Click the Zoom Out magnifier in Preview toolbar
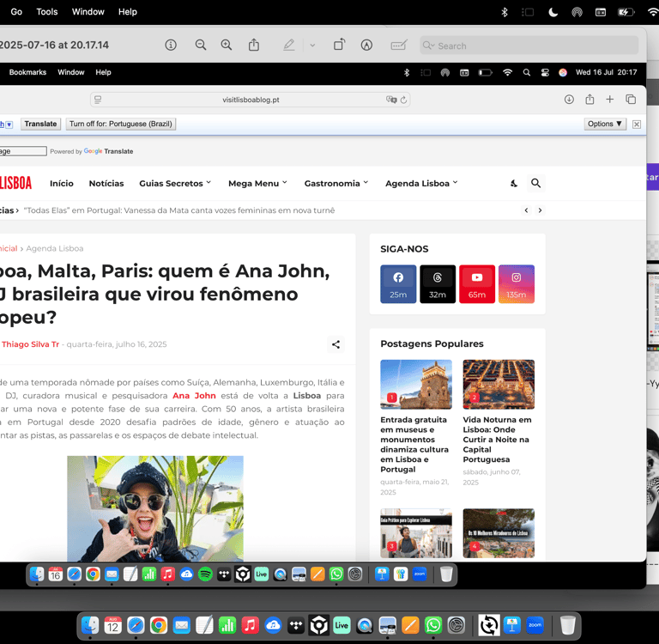This screenshot has height=644, width=659. 201,45
